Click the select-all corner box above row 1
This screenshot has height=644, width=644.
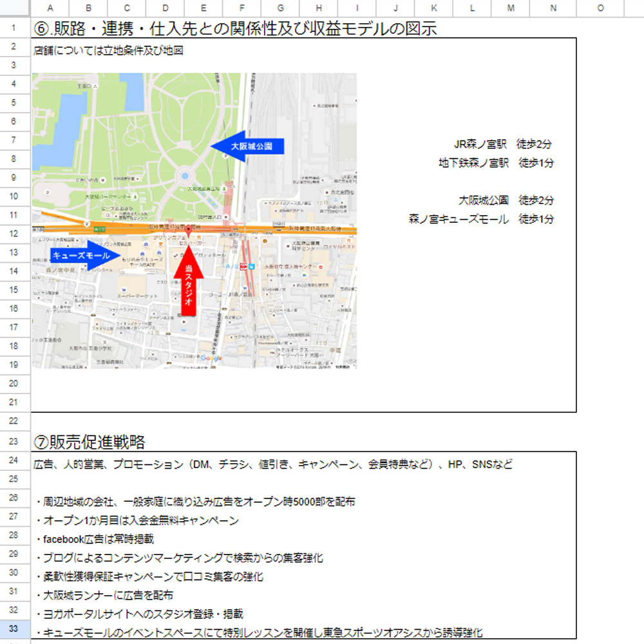[x=15, y=8]
